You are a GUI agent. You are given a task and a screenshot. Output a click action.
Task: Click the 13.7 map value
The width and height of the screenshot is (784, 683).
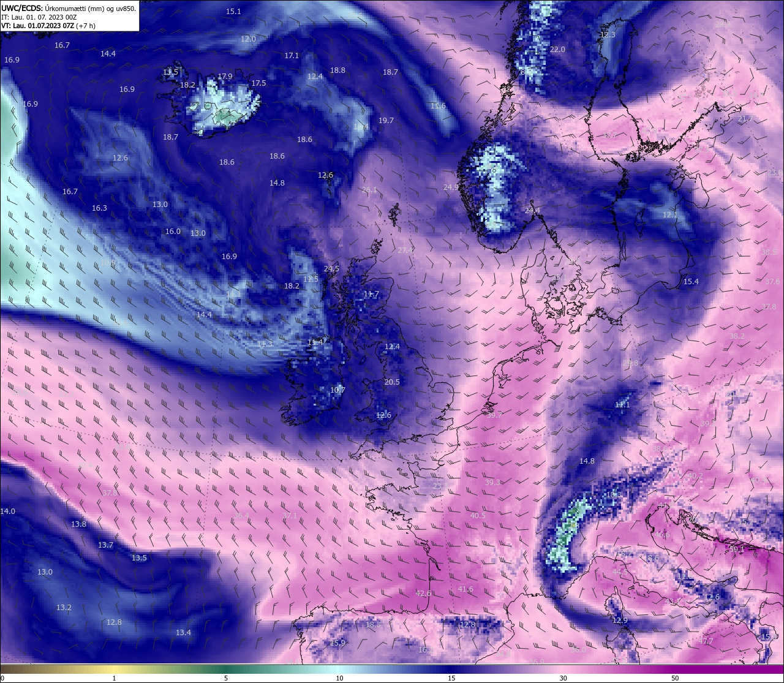point(105,545)
